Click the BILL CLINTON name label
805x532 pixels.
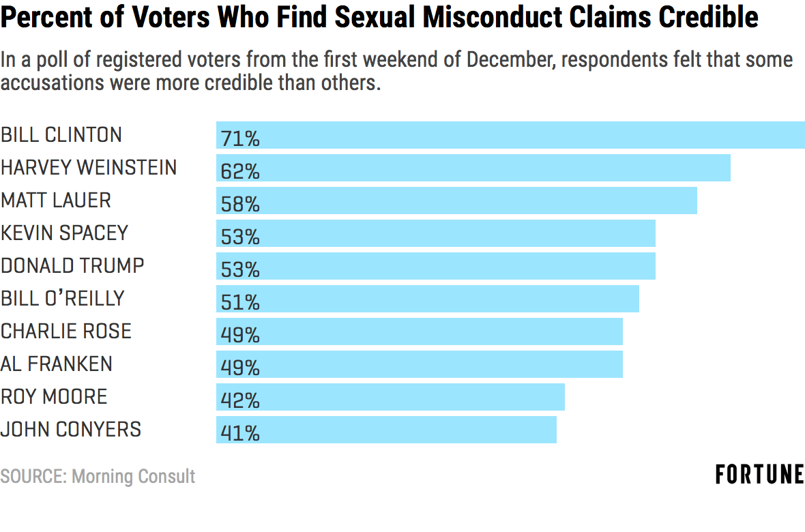click(61, 135)
